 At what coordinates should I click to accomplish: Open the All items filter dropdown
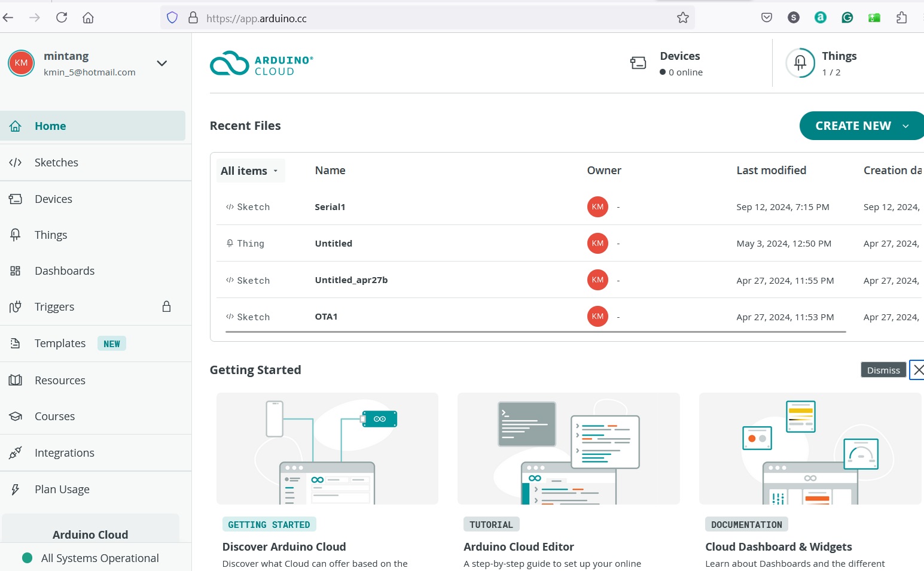[249, 171]
